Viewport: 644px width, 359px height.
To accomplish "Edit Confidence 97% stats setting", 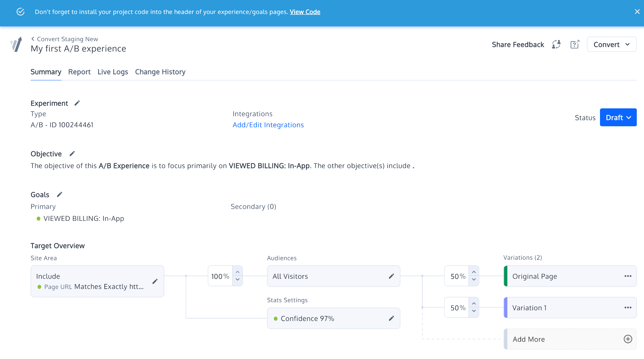I will [391, 318].
